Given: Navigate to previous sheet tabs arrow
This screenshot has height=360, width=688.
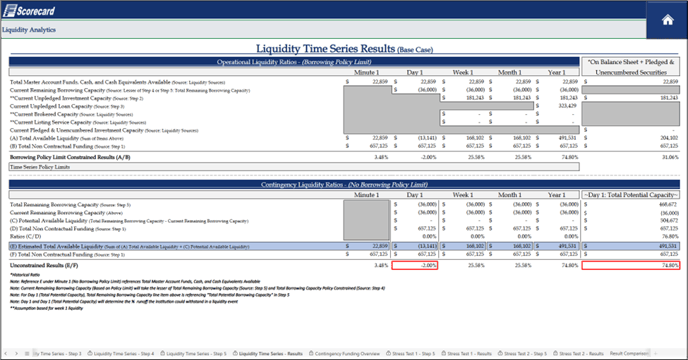Looking at the screenshot, I should click(6, 353).
